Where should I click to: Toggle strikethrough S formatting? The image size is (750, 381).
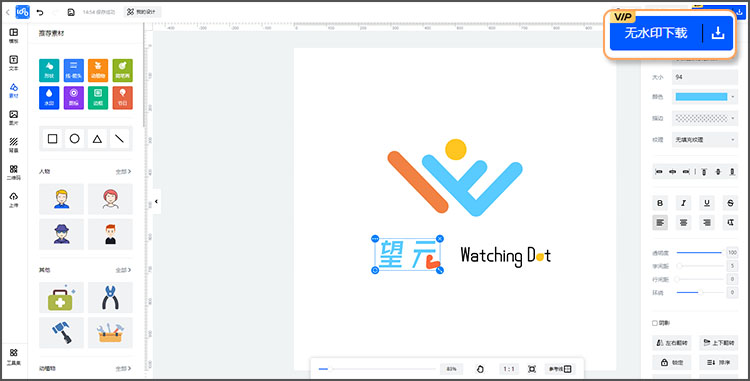pos(730,203)
